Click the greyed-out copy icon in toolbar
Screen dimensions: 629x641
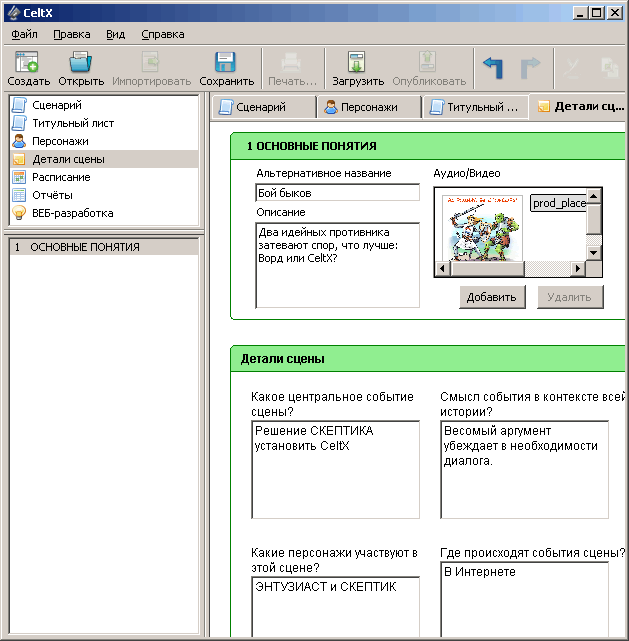coord(610,67)
